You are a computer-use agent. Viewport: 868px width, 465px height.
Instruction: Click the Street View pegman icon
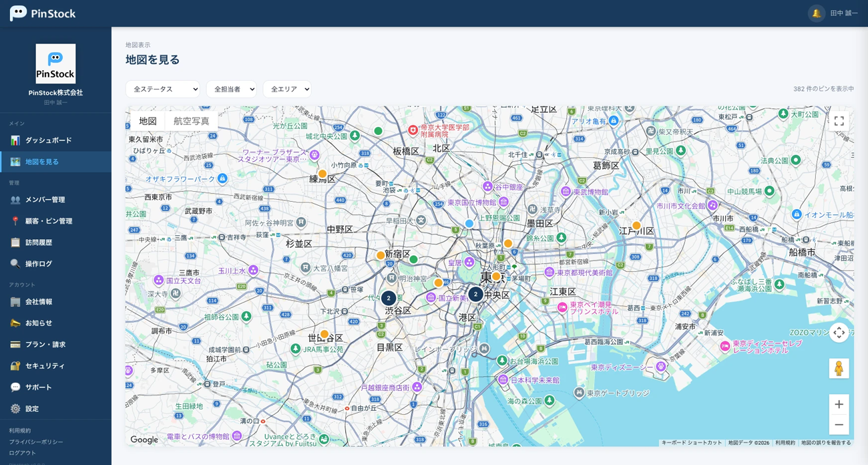839,369
